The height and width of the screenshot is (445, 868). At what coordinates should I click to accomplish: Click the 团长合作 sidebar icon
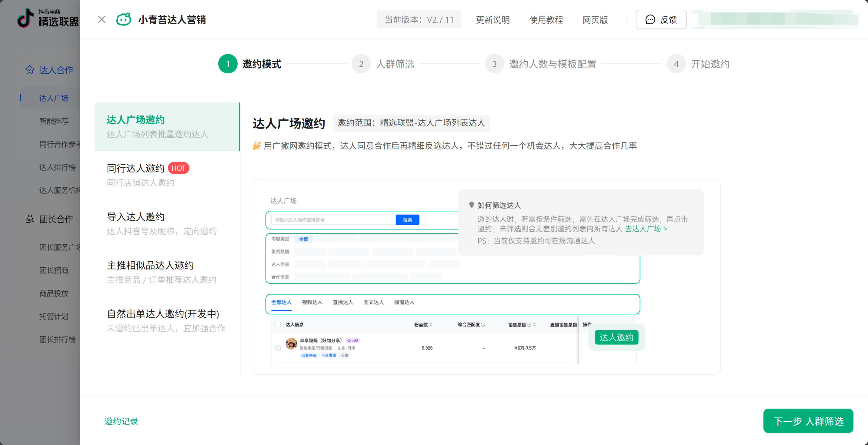pyautogui.click(x=30, y=219)
